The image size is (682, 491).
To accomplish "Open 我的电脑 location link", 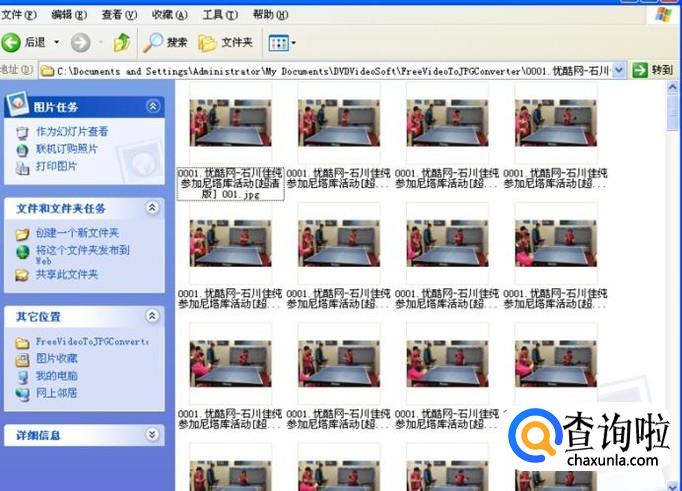I will 57,376.
